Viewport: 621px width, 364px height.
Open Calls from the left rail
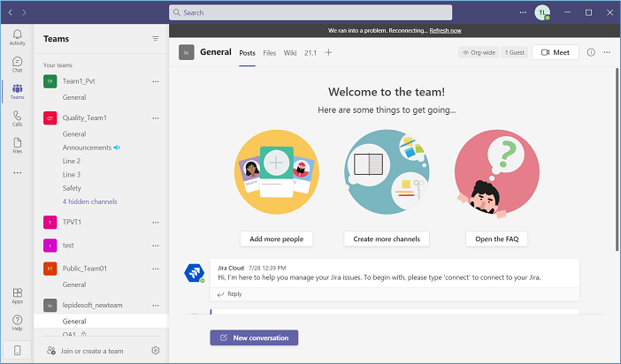[17, 118]
